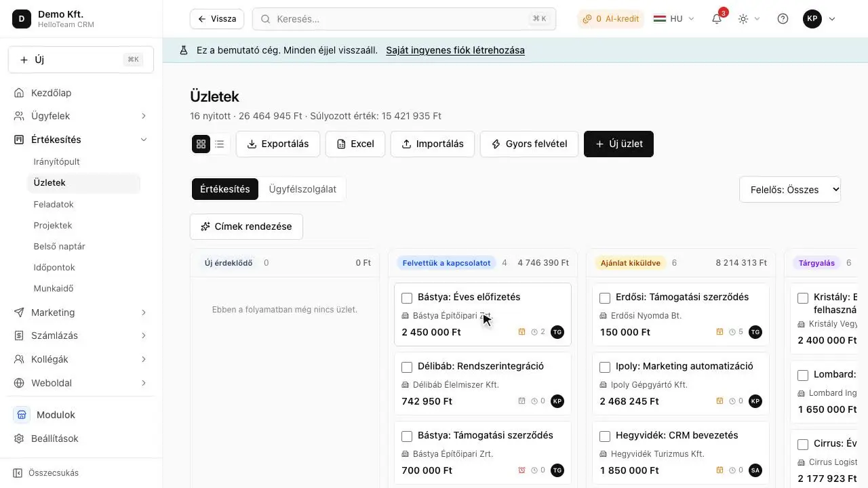Click the KP user avatar
This screenshot has height=488, width=868.
(812, 19)
